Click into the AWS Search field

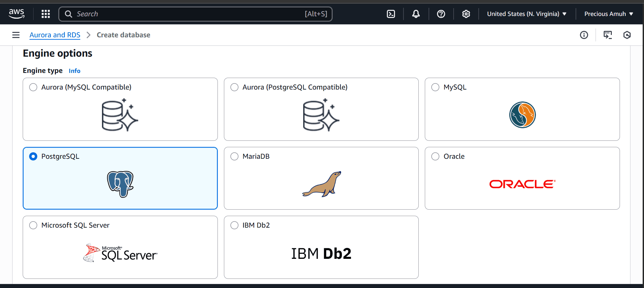click(x=195, y=14)
